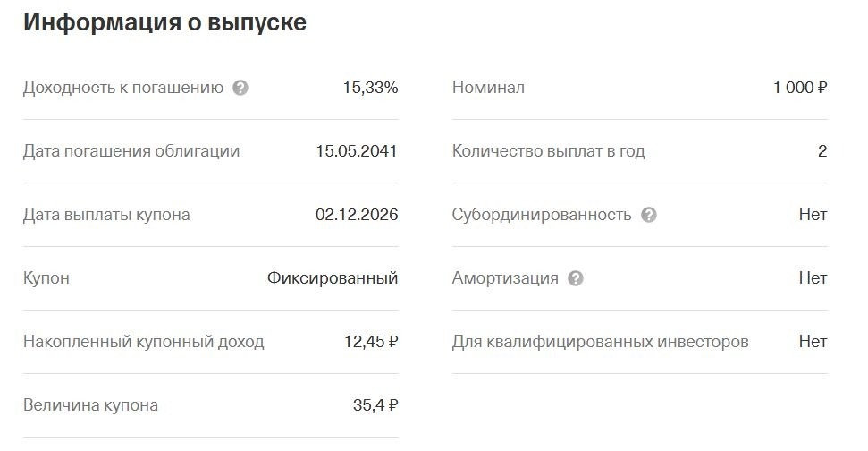Select the Нет value for Субординированность

[x=813, y=215]
